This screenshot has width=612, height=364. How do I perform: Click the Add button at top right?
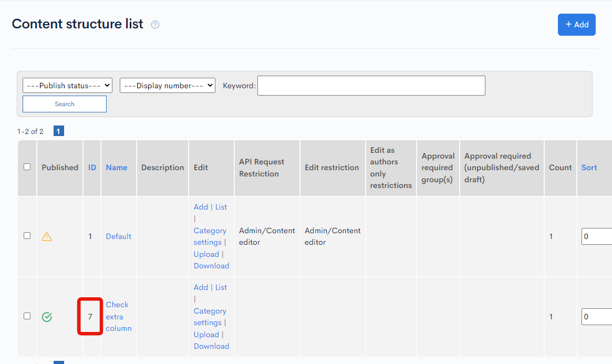point(576,25)
